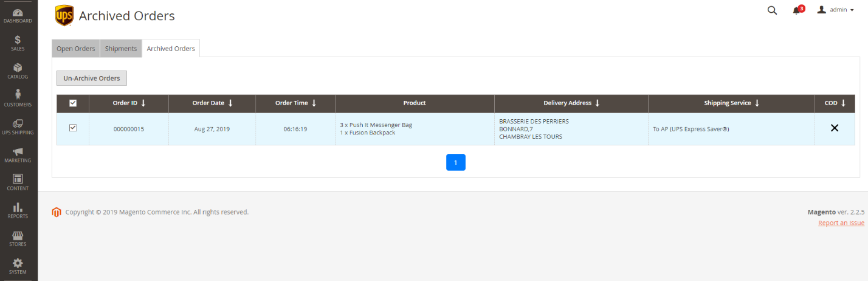Click the admin user avatar icon

click(x=822, y=10)
